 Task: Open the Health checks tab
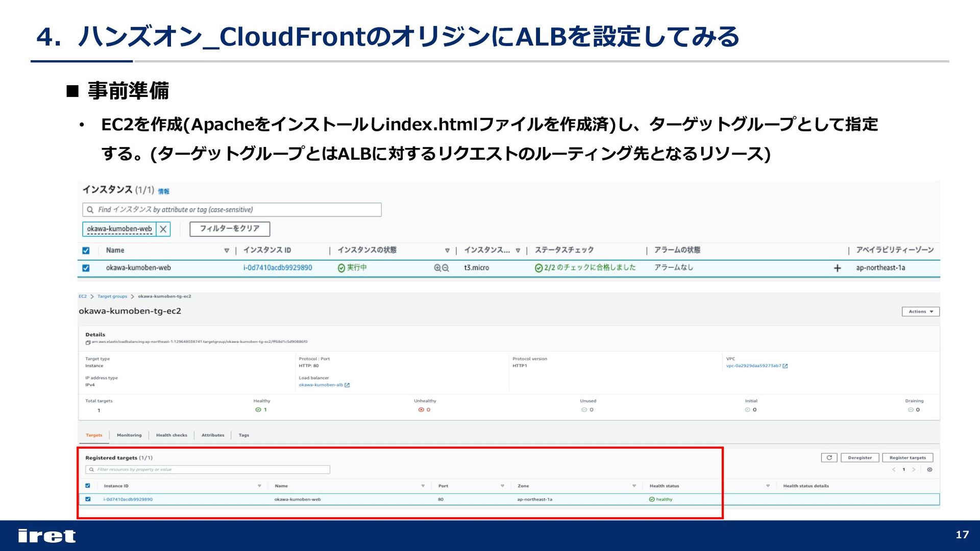[x=171, y=435]
